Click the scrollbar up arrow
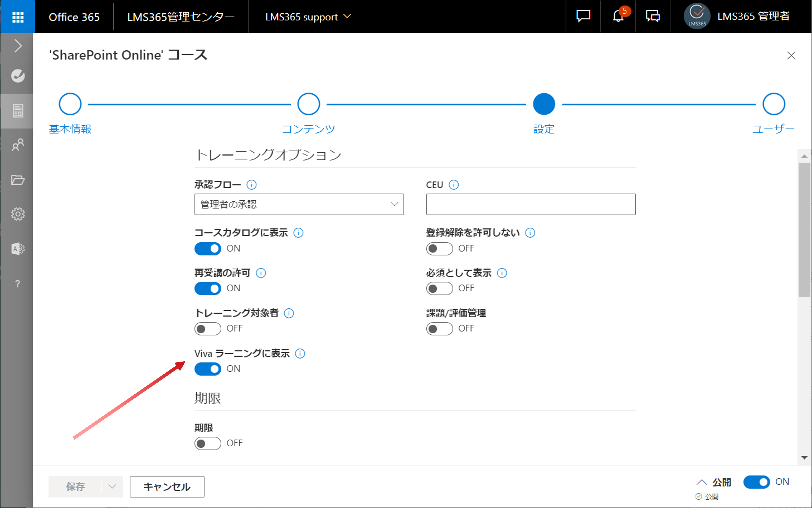The height and width of the screenshot is (508, 812). tap(804, 156)
